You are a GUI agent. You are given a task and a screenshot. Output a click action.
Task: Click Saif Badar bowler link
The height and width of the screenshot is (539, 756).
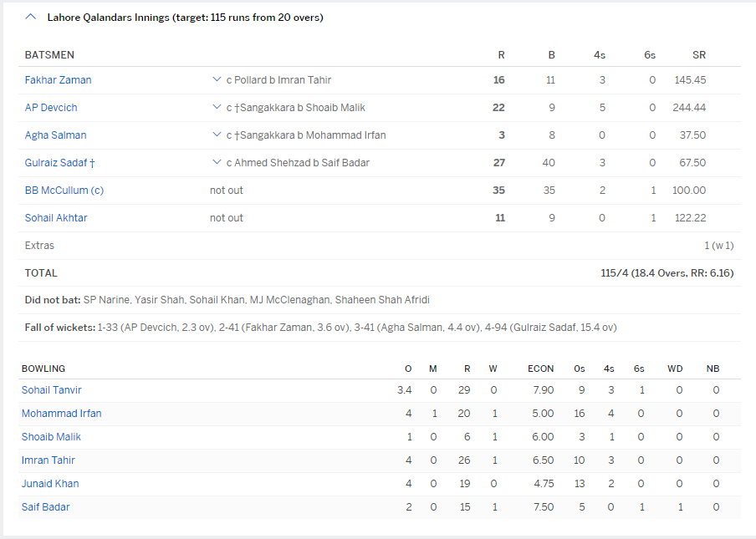coord(46,507)
